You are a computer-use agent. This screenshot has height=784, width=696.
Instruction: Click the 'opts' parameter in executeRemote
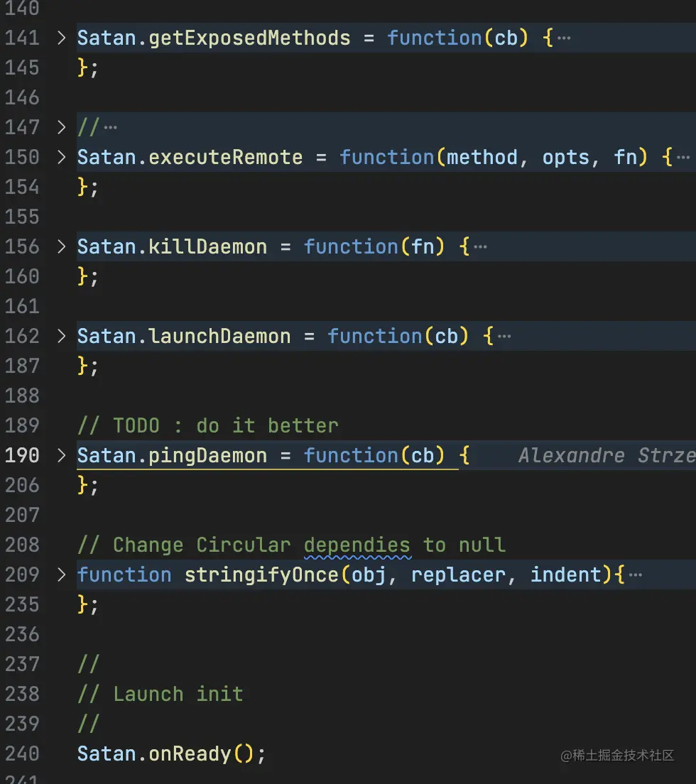[x=566, y=158]
